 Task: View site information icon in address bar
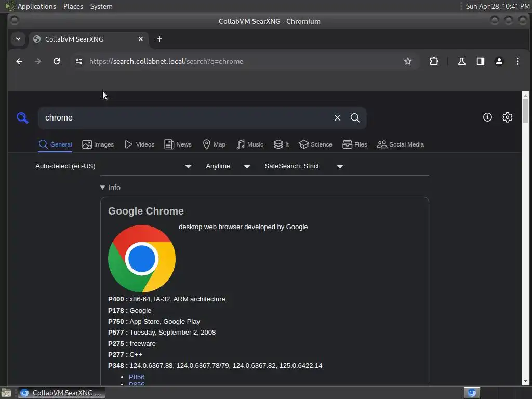79,61
